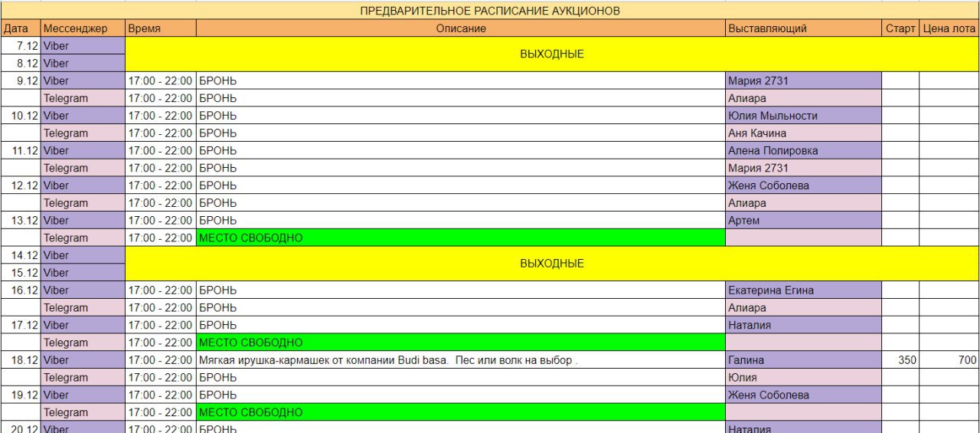Screen dimensions: 980x433
Task: Click the Аня Качина cell
Action: [x=804, y=133]
